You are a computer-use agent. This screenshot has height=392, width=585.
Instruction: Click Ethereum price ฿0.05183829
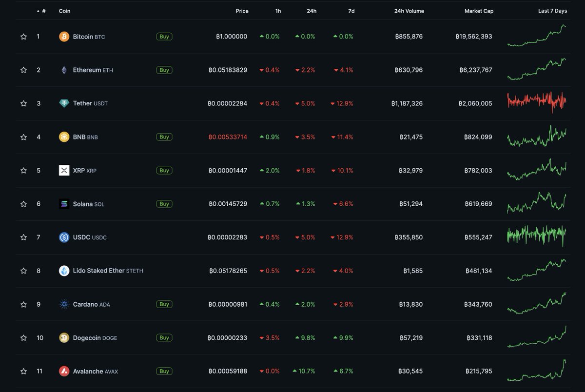tap(228, 70)
